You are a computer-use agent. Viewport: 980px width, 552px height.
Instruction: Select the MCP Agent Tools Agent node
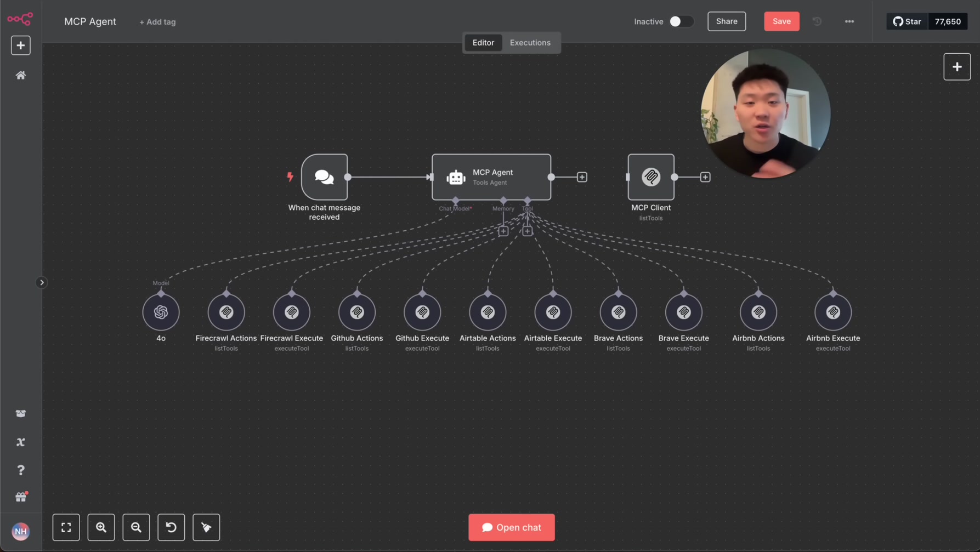[x=491, y=177]
